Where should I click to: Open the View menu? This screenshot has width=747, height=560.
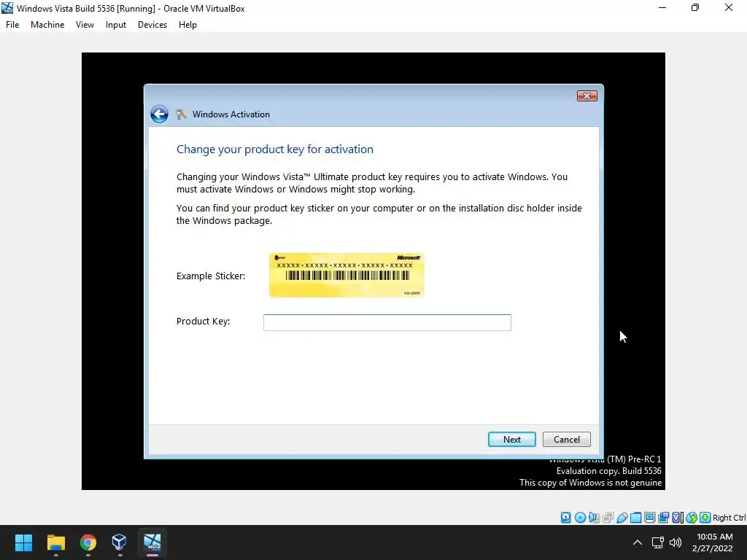[85, 25]
